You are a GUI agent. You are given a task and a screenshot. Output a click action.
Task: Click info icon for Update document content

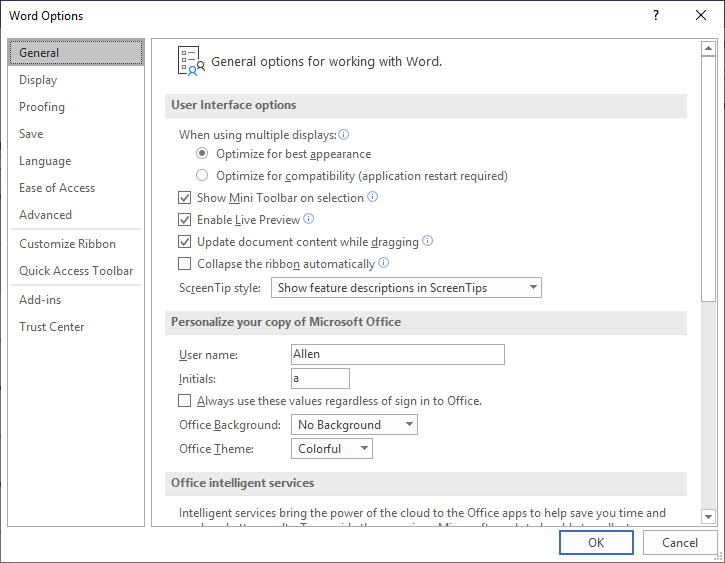pos(428,241)
